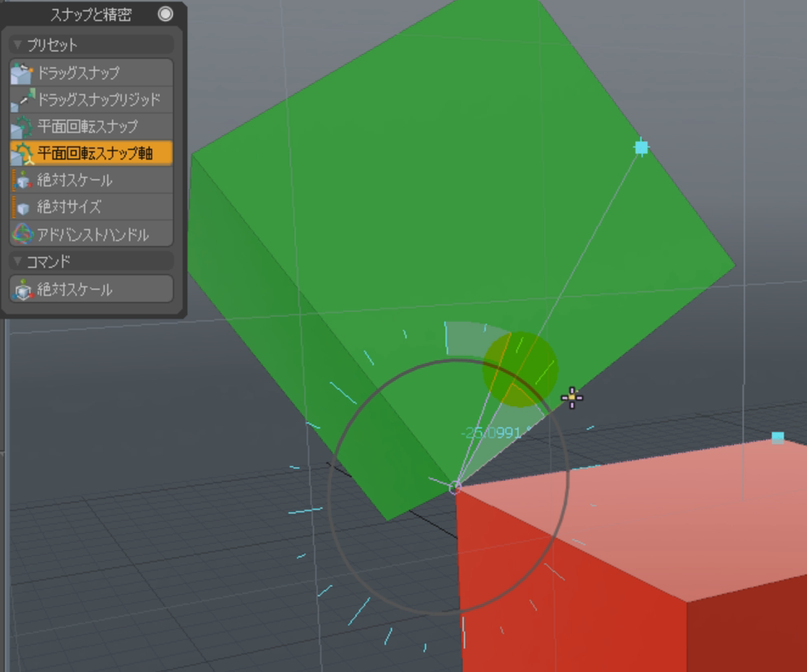The width and height of the screenshot is (807, 672).
Task: Click the green circular highlight on the rotation arc
Action: pyautogui.click(x=520, y=369)
